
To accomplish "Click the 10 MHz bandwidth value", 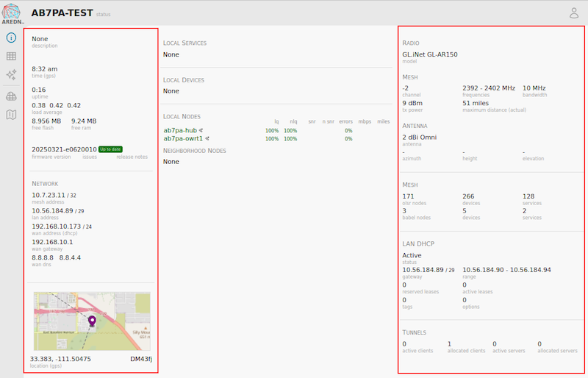I will coord(534,88).
